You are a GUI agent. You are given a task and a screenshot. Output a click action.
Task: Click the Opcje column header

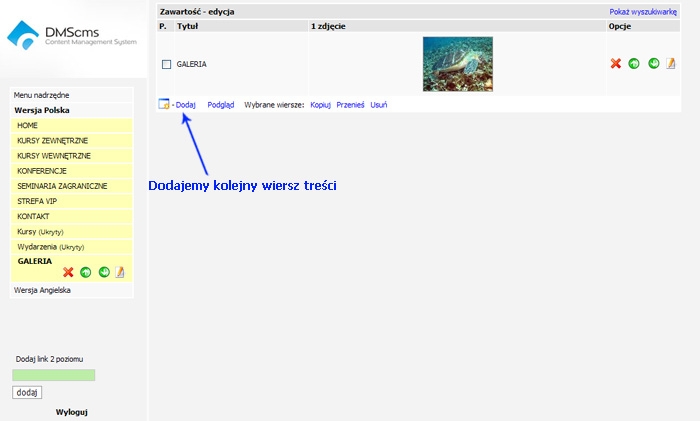coord(620,26)
